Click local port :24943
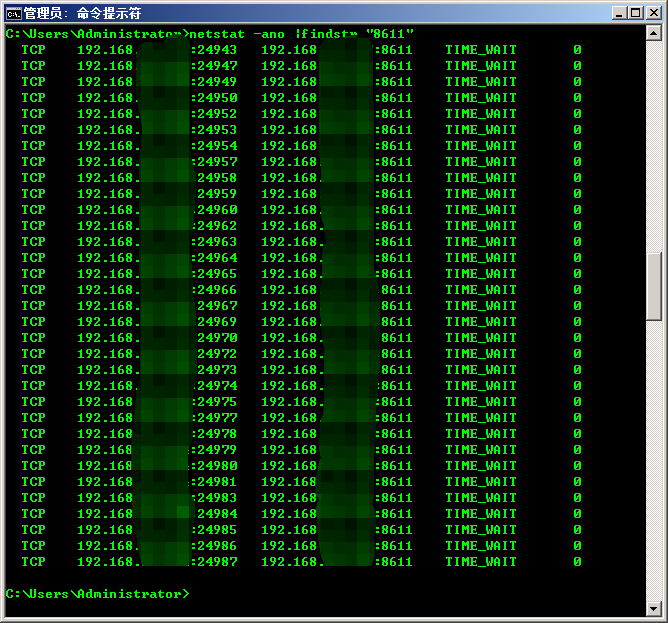Screen dimensions: 668x623 [214, 50]
